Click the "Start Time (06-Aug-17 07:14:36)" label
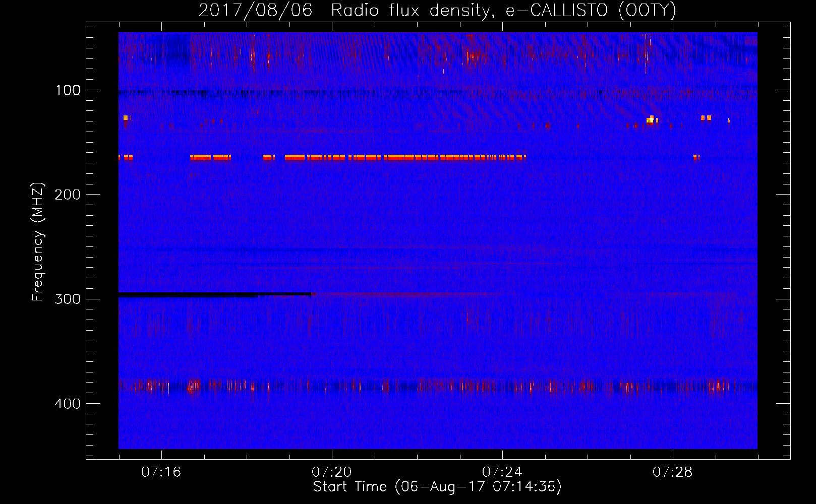This screenshot has height=504, width=816. pyautogui.click(x=437, y=487)
